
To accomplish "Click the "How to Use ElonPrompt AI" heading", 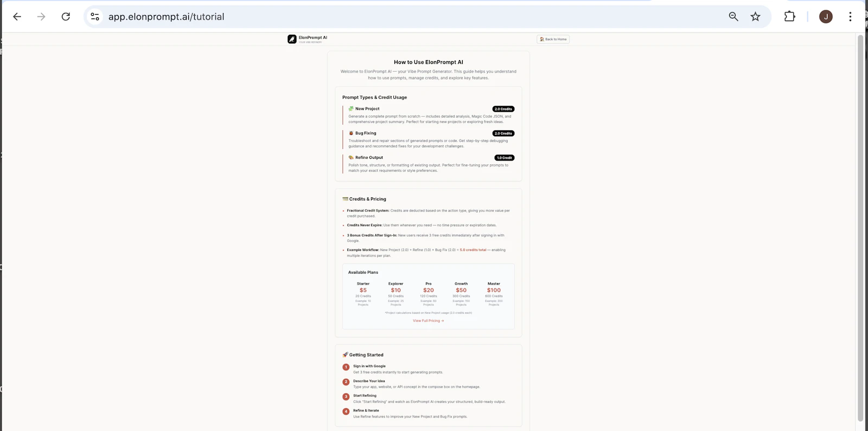I will [429, 62].
